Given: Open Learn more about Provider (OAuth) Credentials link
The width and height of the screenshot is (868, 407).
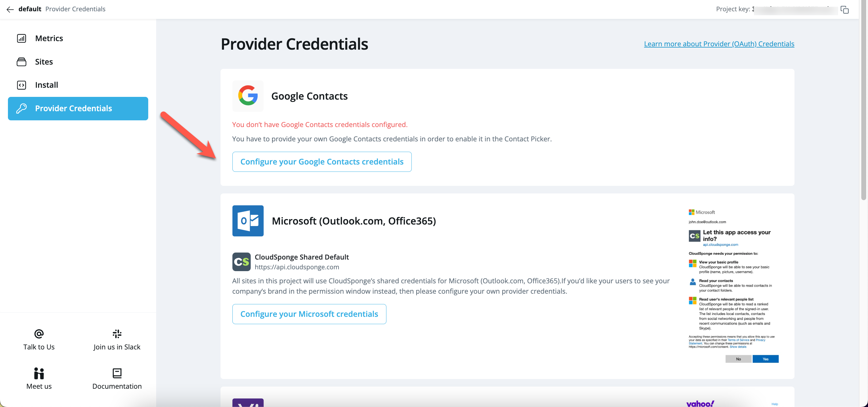Looking at the screenshot, I should coord(719,44).
